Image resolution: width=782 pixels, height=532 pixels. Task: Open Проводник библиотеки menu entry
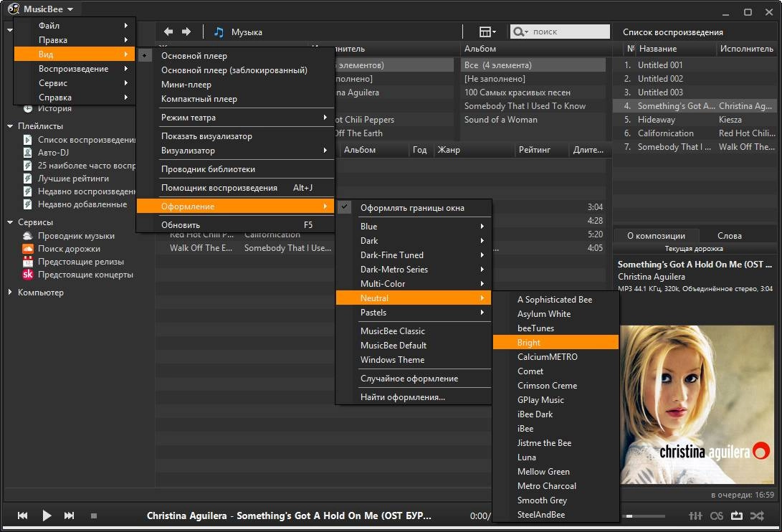235,168
